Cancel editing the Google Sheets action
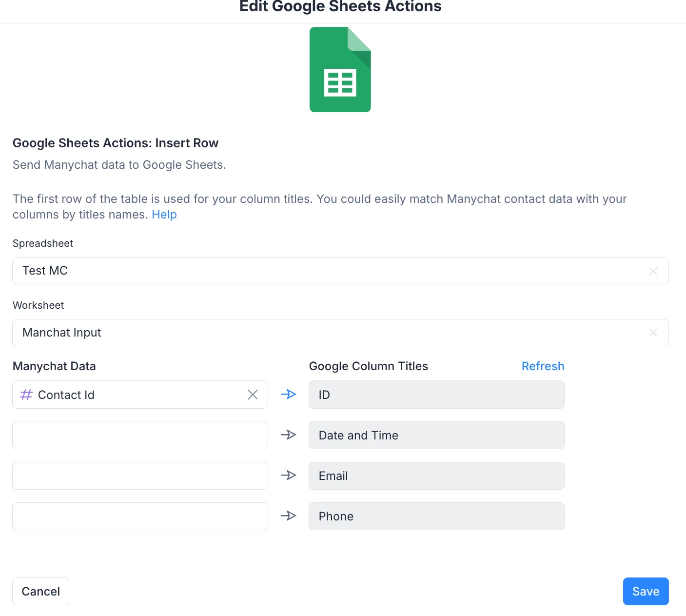This screenshot has width=686, height=616. click(x=40, y=591)
